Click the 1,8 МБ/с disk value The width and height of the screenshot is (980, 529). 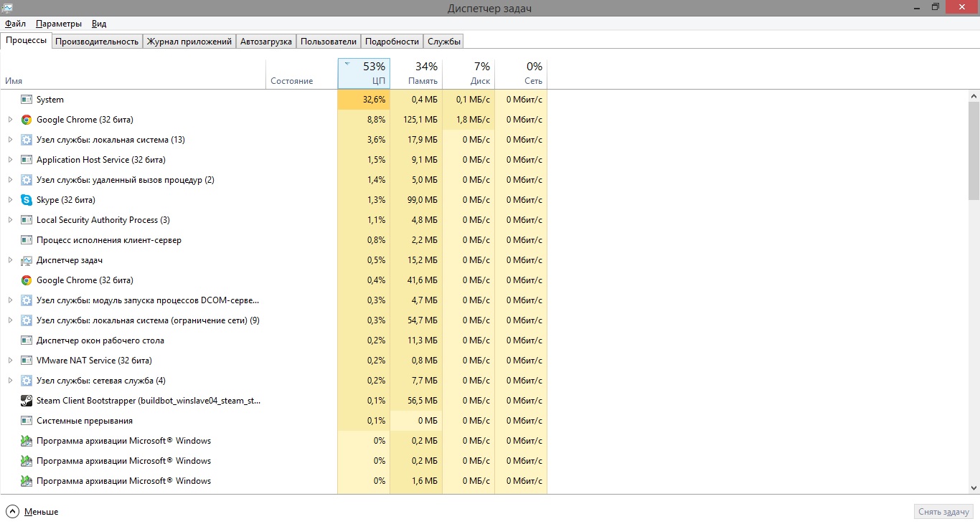(x=468, y=120)
